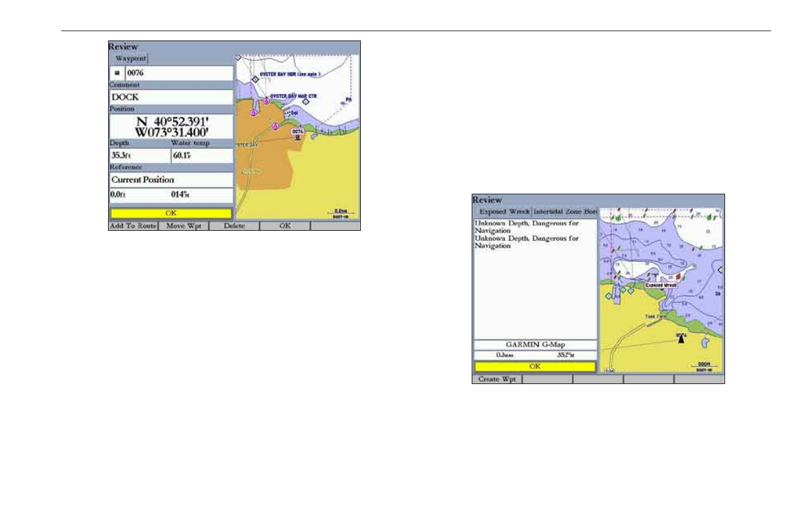The image size is (812, 528).
Task: Click the Oyster Bay Hbr diamond symbol
Action: point(255,79)
